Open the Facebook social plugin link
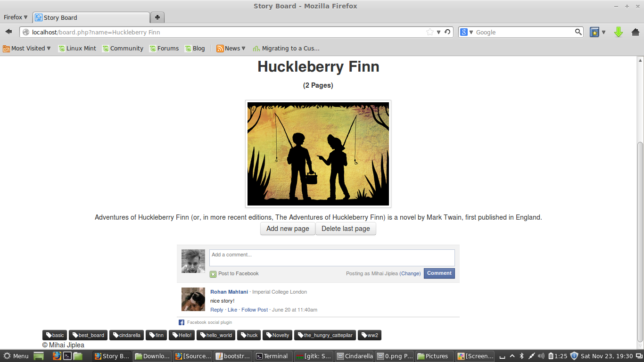The height and width of the screenshot is (362, 644). [209, 322]
